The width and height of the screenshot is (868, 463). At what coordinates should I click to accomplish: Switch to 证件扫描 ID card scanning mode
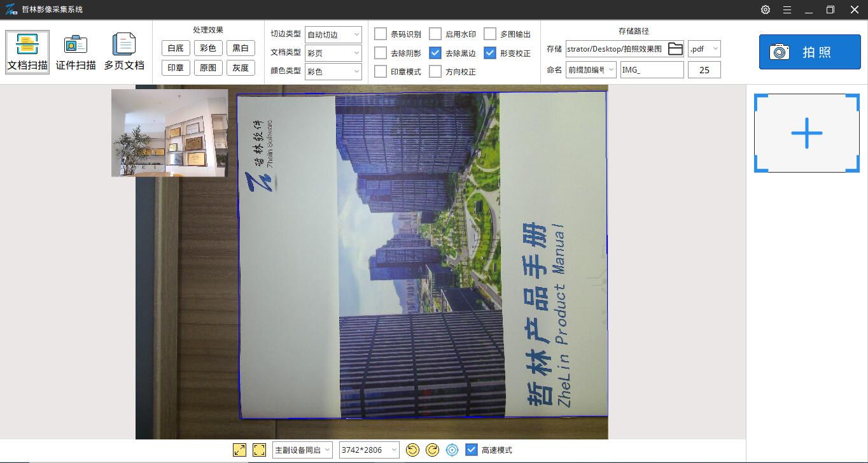[75, 51]
